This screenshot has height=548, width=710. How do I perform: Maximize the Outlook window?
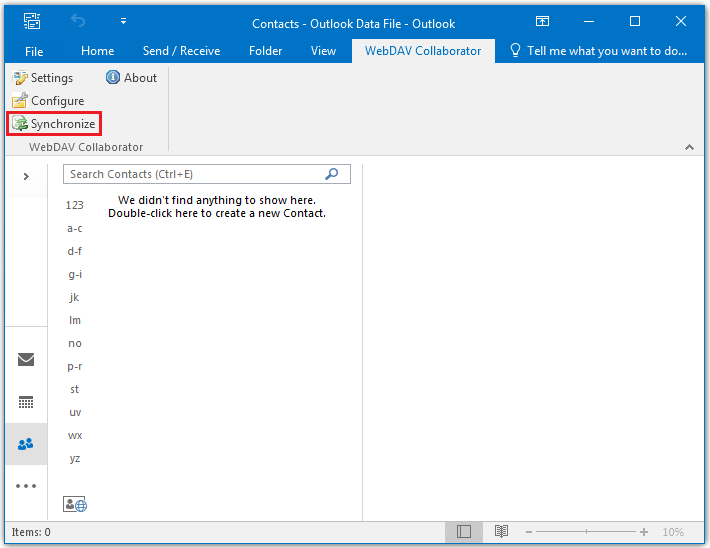pos(635,21)
